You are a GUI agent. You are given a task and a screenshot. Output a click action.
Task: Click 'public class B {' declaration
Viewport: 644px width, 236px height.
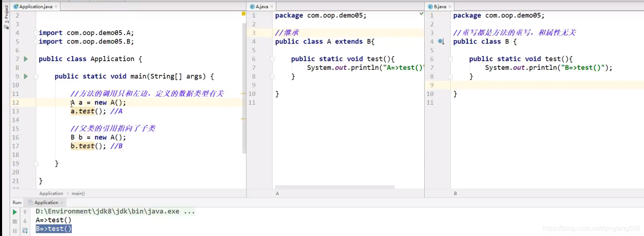click(x=485, y=42)
